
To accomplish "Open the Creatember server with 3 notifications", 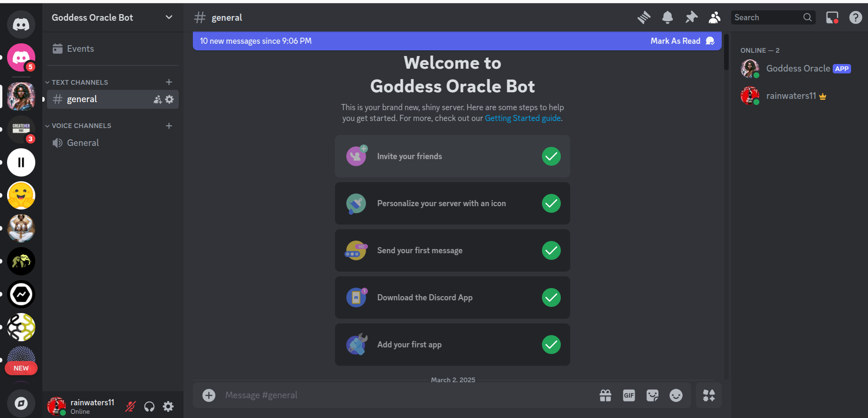I will (21, 129).
